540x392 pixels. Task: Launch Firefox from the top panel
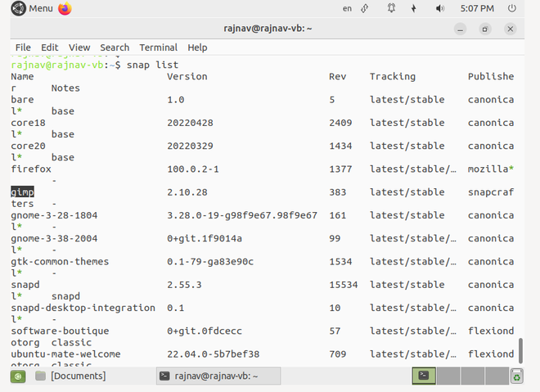65,8
